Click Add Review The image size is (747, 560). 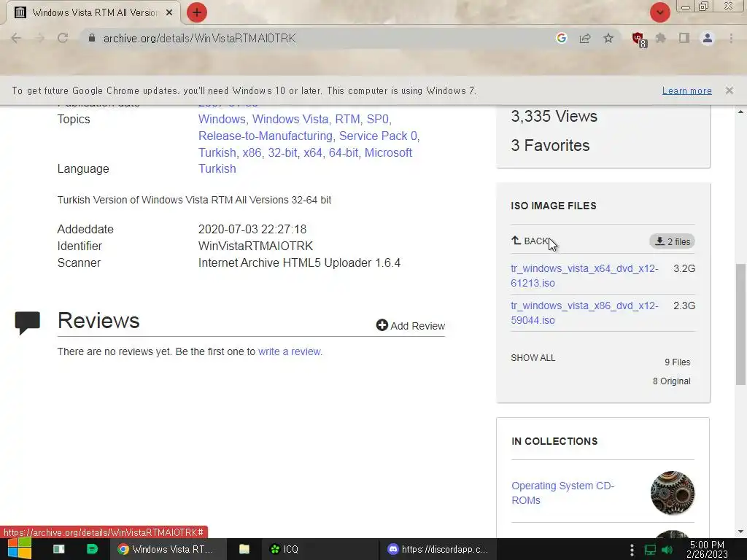click(411, 326)
